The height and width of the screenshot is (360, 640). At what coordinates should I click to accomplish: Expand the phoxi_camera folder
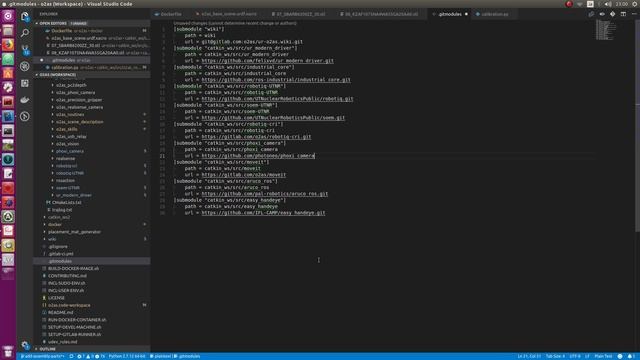(x=70, y=151)
